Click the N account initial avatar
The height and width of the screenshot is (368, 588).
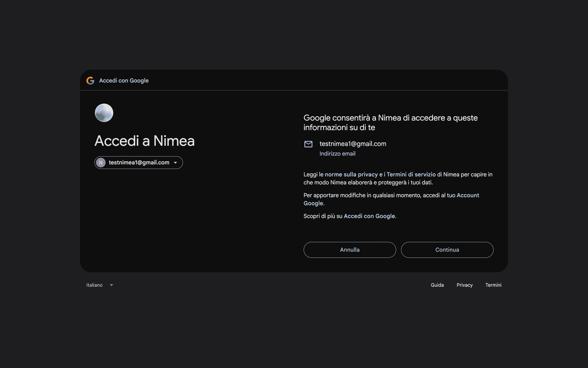point(101,163)
